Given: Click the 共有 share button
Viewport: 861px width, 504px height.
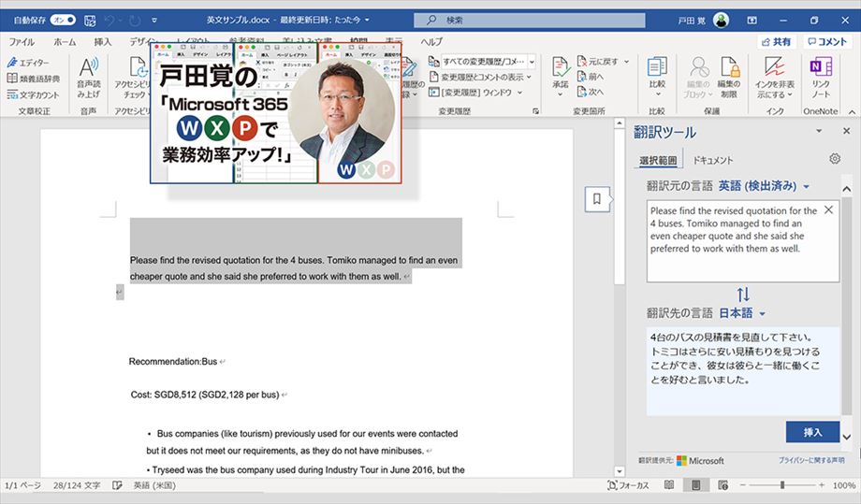Looking at the screenshot, I should click(777, 42).
